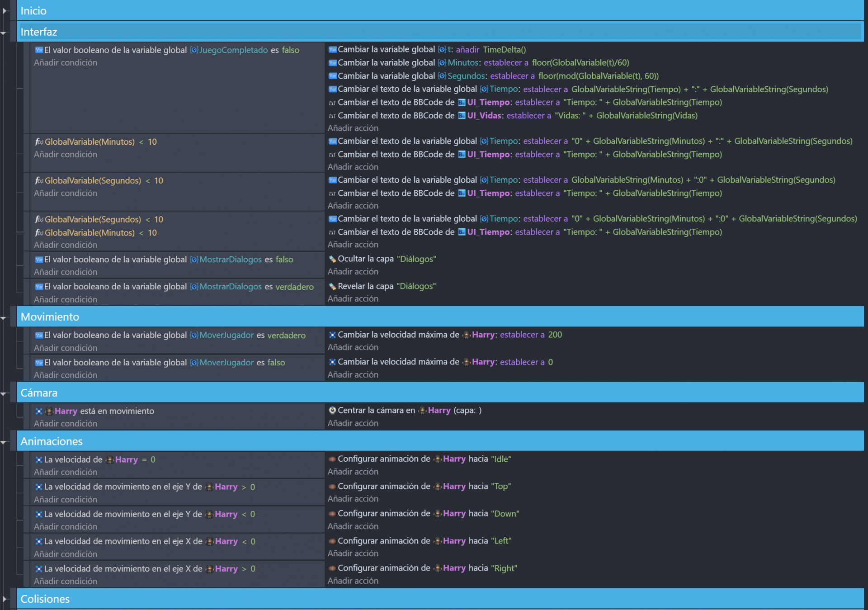Select 'Ocultar la capa "Diálogos"' action
The image size is (868, 610).
pos(382,259)
